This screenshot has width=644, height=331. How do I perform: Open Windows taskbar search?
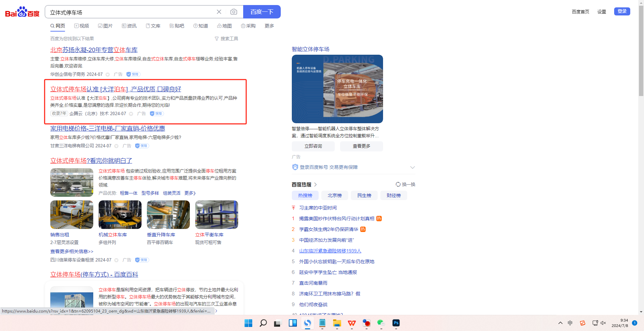263,323
